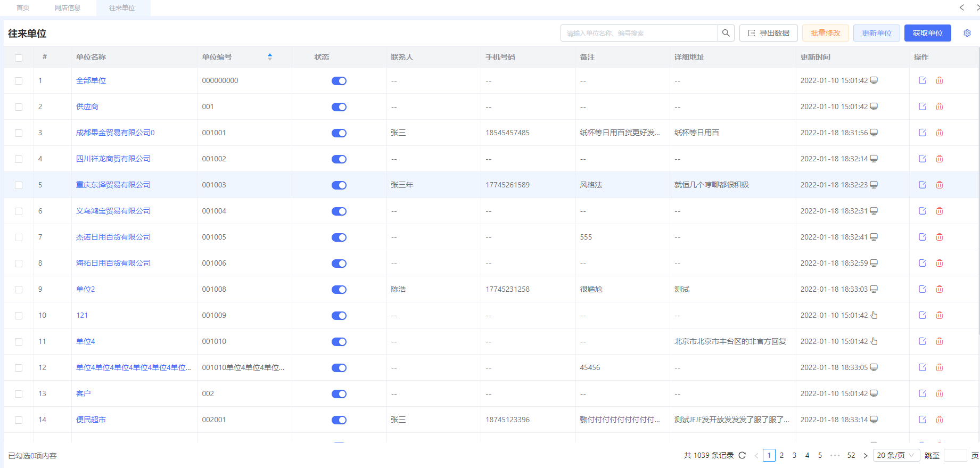Image resolution: width=980 pixels, height=468 pixels.
Task: Click previous tab arrow at top right
Action: (962, 7)
